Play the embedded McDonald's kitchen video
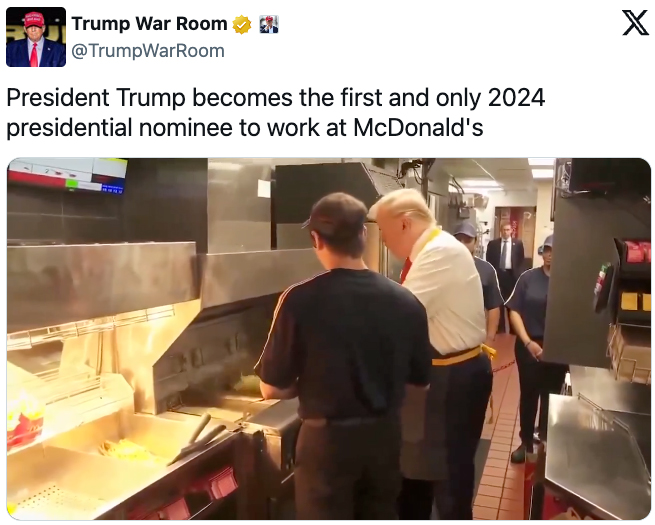The width and height of the screenshot is (655, 525). [329, 339]
